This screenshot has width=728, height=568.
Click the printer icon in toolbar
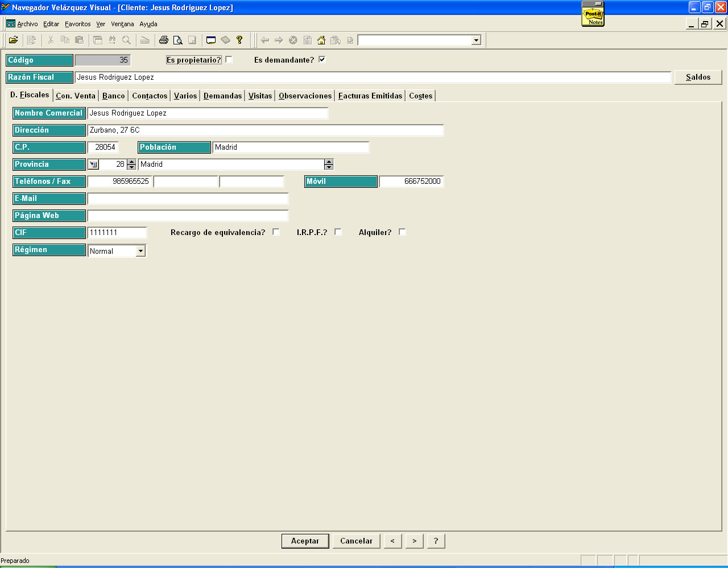164,40
